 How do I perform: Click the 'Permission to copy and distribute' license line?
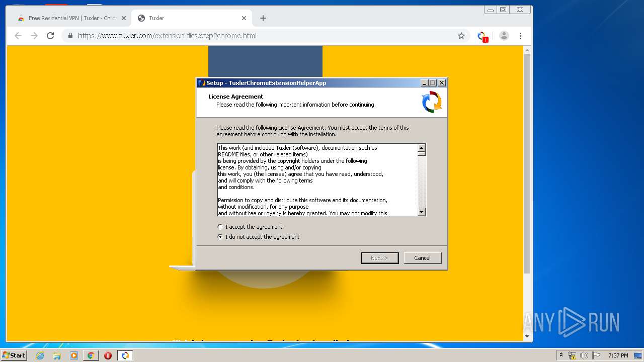click(x=302, y=200)
